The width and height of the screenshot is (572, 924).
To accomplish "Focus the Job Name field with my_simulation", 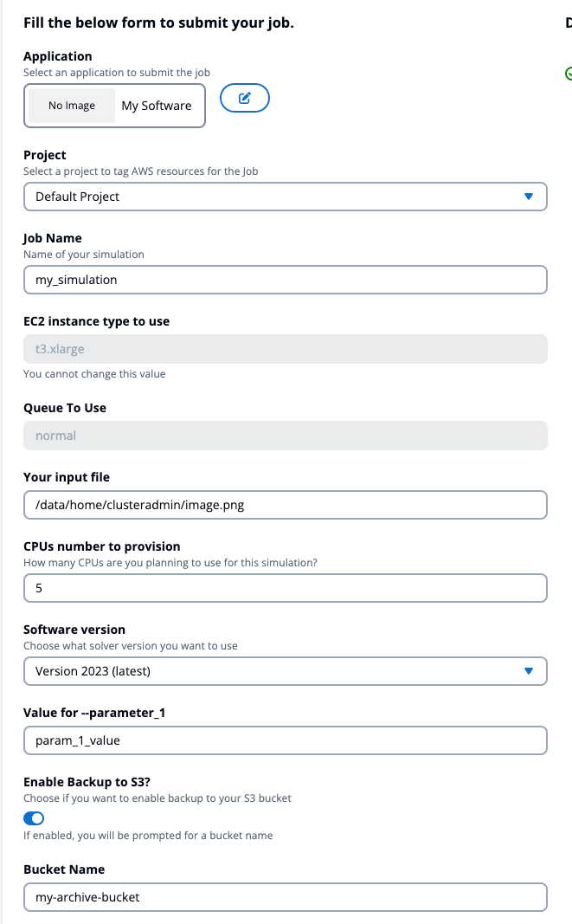I will pos(285,280).
